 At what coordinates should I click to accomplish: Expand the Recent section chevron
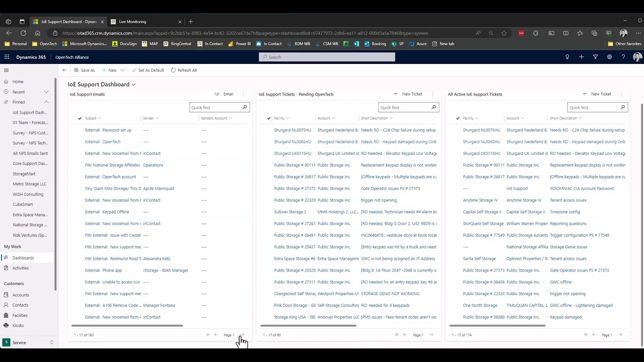pos(46,92)
